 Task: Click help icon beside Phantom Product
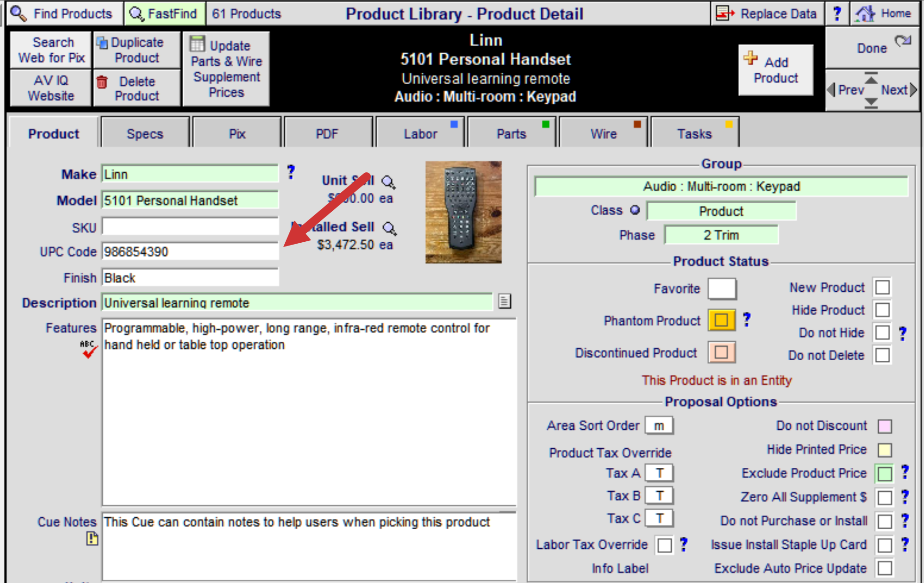point(746,319)
